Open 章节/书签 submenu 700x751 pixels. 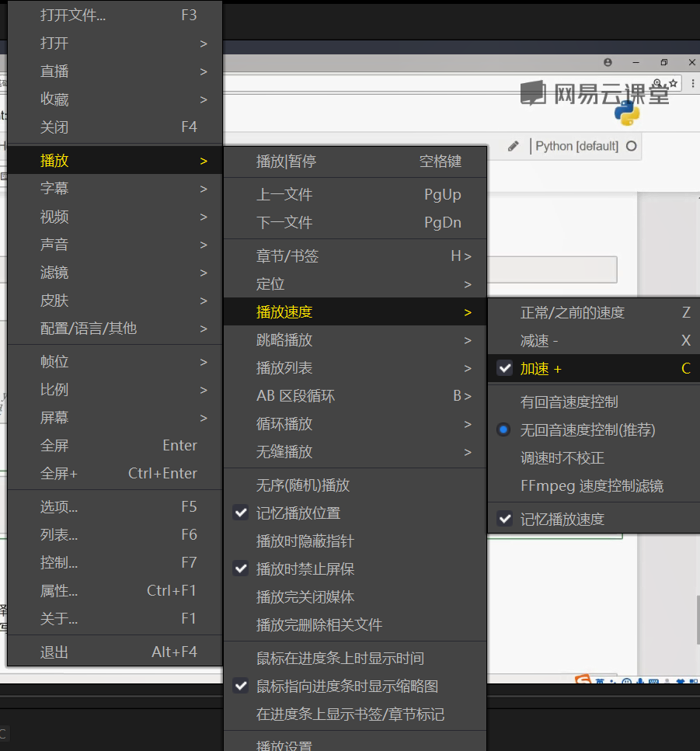point(355,256)
